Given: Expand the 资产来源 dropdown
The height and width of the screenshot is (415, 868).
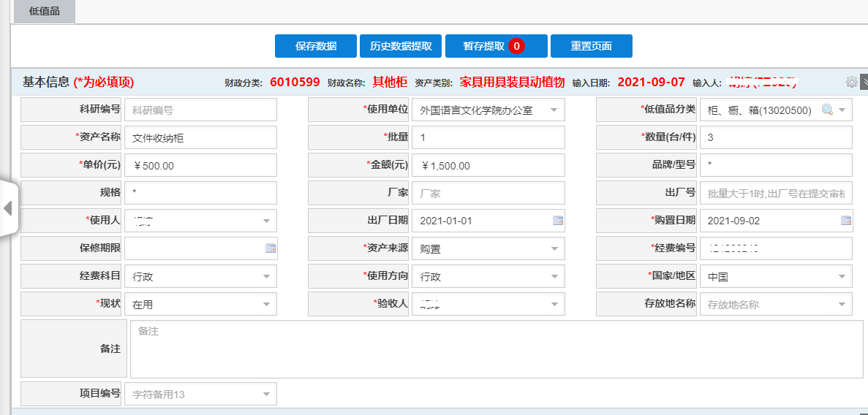Looking at the screenshot, I should click(553, 249).
